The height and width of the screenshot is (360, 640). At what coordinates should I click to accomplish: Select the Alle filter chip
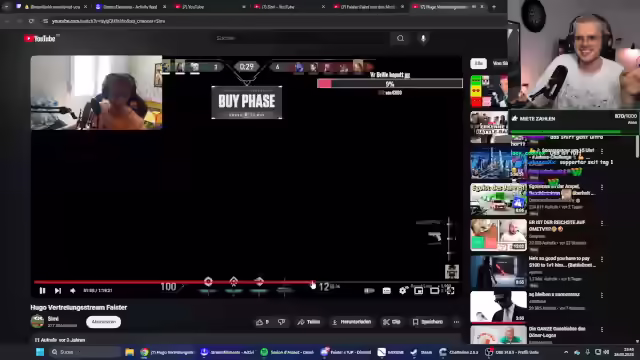478,63
